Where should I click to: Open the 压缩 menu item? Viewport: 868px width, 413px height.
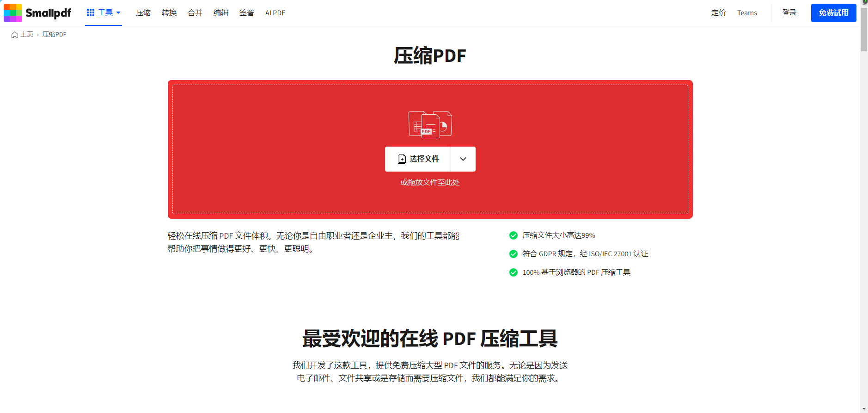[143, 13]
